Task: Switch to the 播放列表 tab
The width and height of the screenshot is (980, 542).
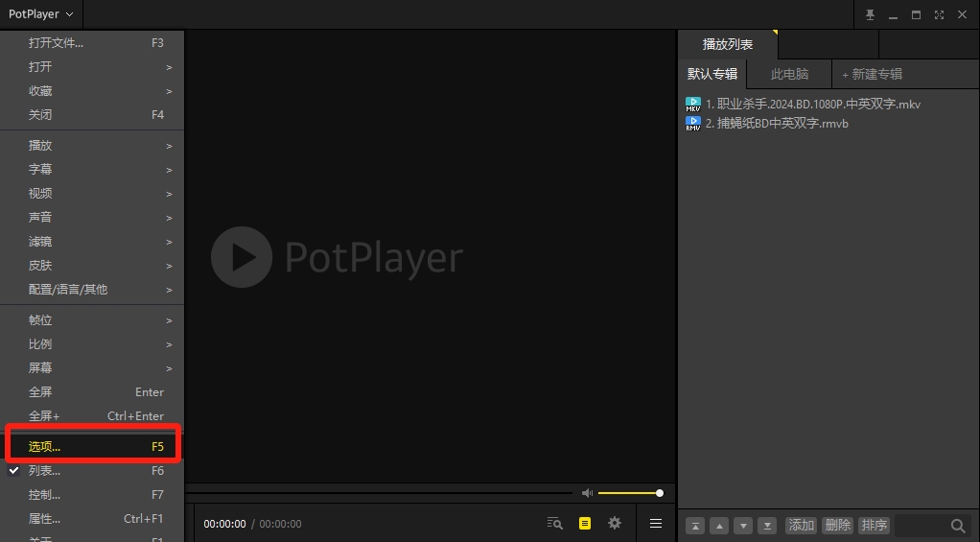Action: 728,44
